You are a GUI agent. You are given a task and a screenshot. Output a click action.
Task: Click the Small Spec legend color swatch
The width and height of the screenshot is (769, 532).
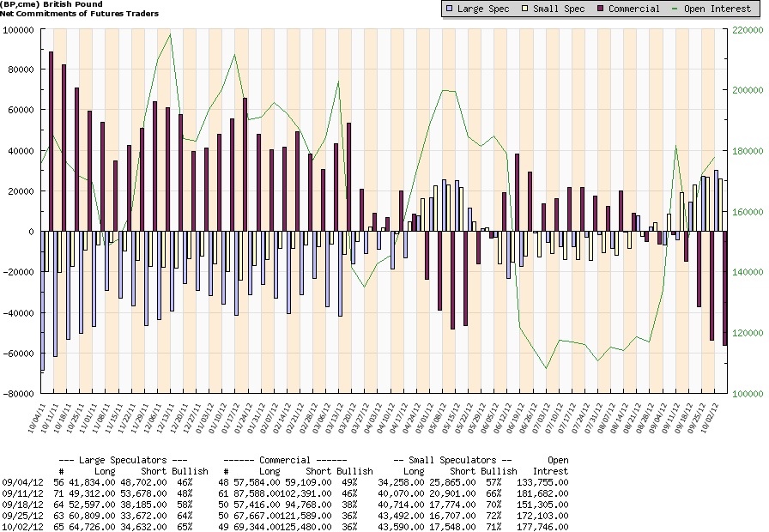click(524, 9)
